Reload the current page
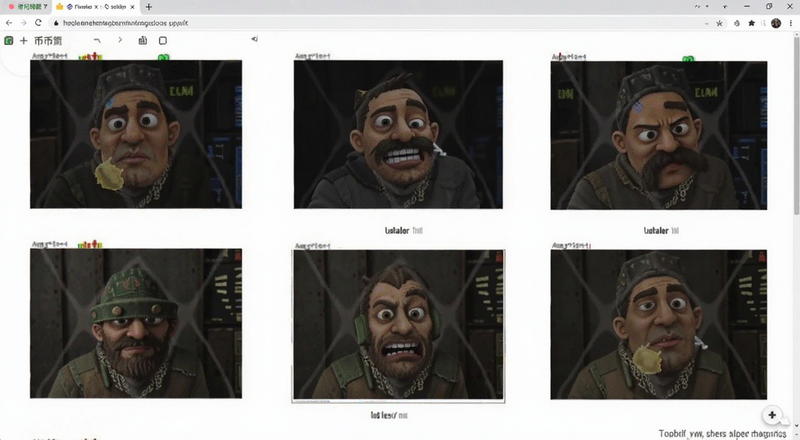Viewport: 800px width, 440px height. [x=38, y=23]
